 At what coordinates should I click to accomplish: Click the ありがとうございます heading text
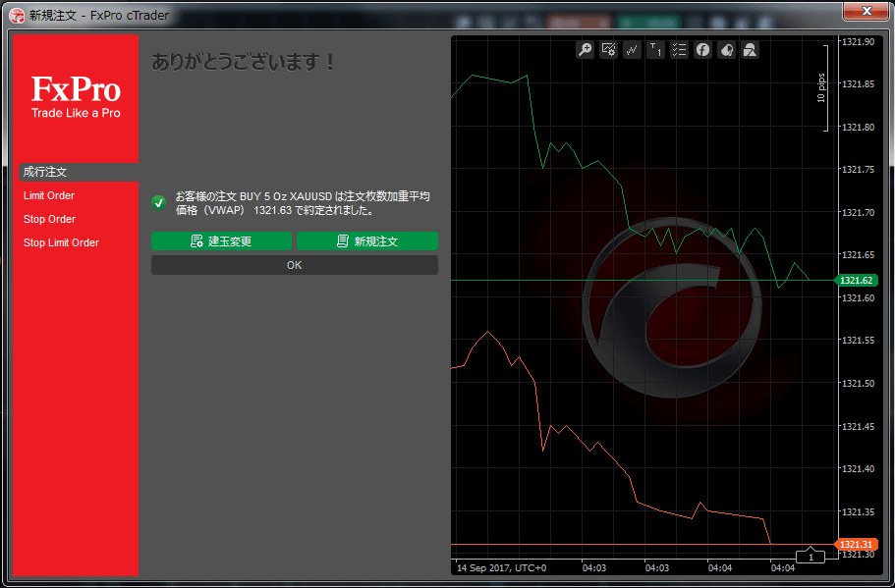243,62
